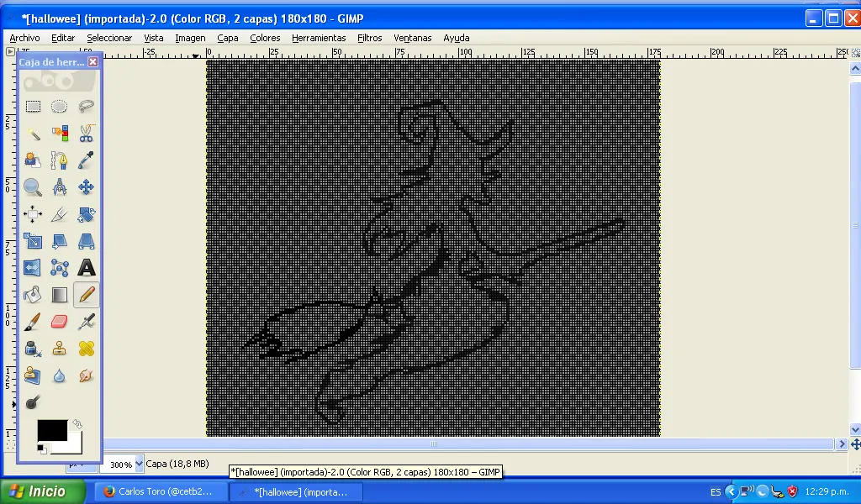Select the Rotate tool
861x504 pixels.
(x=87, y=214)
